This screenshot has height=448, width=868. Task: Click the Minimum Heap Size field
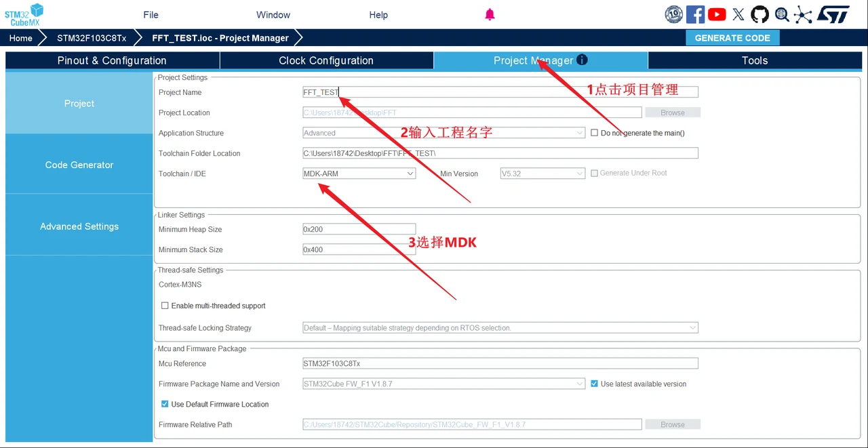click(x=359, y=229)
